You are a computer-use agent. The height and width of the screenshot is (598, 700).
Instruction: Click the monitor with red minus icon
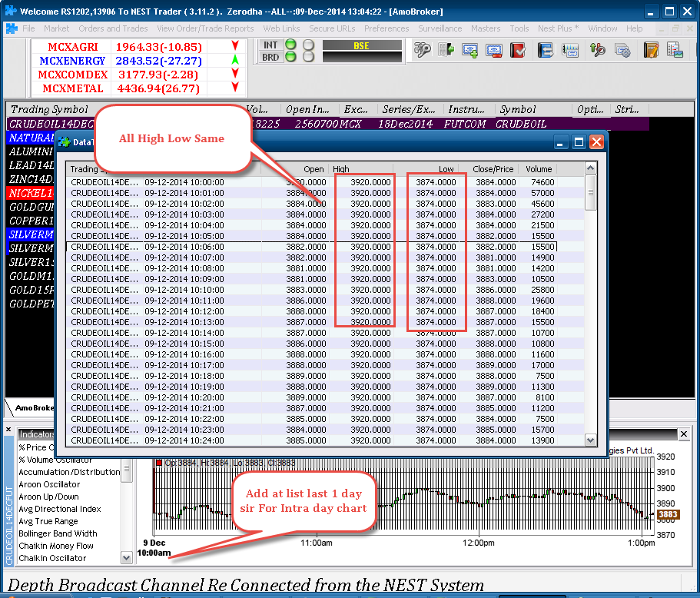coord(494,50)
